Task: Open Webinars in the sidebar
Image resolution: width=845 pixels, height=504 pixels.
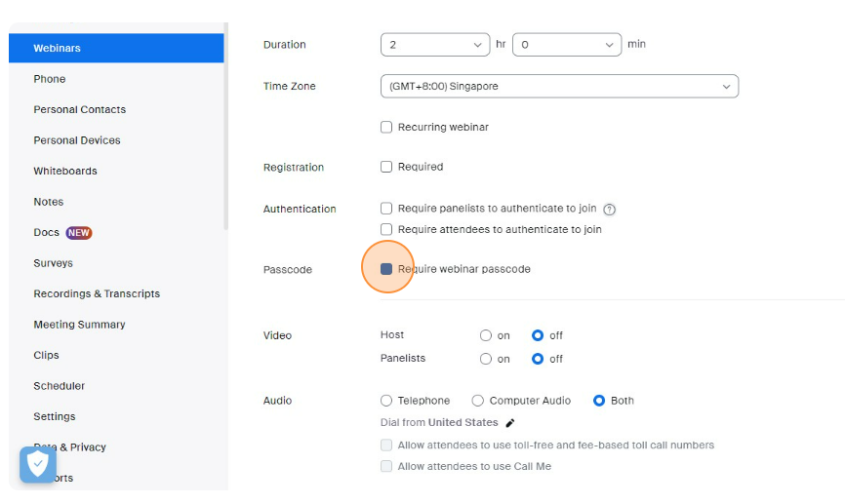Action: [x=116, y=48]
